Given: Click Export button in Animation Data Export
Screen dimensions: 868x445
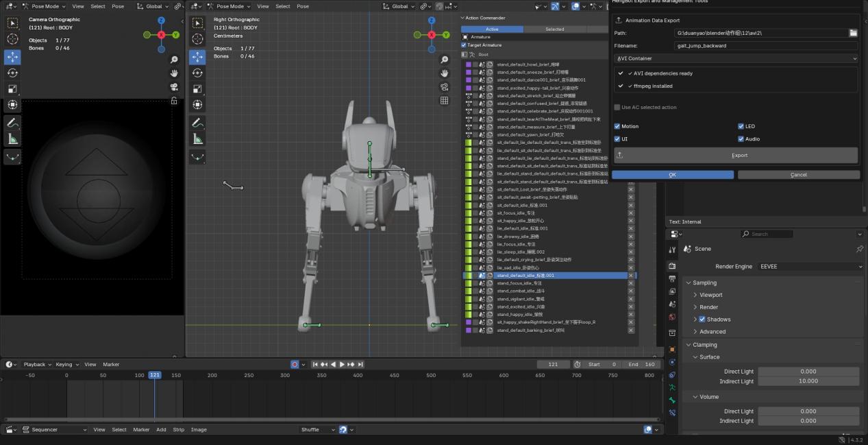Looking at the screenshot, I should (736, 155).
